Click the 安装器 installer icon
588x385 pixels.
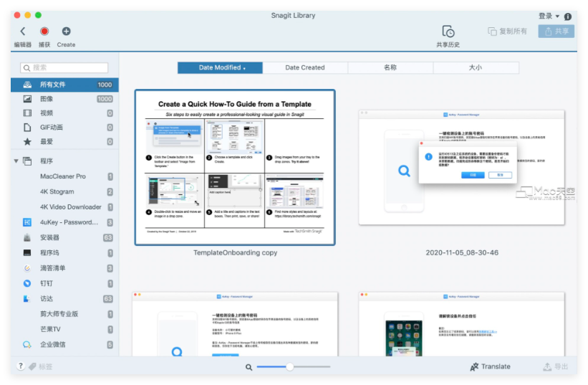(27, 237)
